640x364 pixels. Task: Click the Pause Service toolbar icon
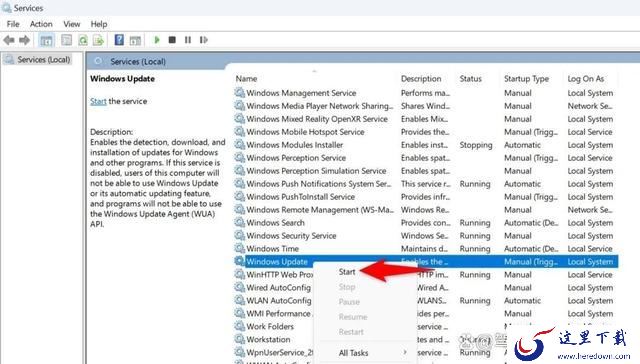point(188,40)
